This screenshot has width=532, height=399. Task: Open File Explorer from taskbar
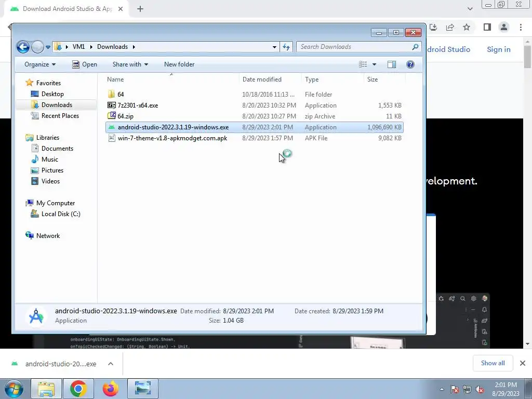[x=46, y=389]
